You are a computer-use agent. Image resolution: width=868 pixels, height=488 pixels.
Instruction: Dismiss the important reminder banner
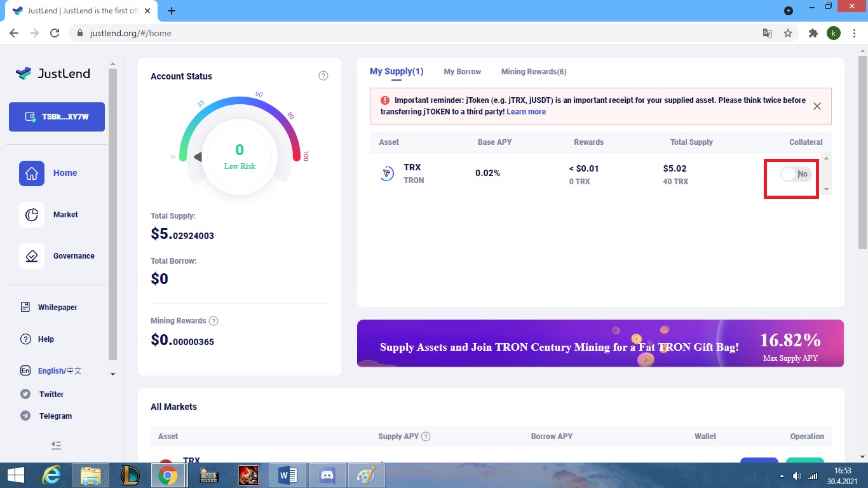tap(817, 106)
